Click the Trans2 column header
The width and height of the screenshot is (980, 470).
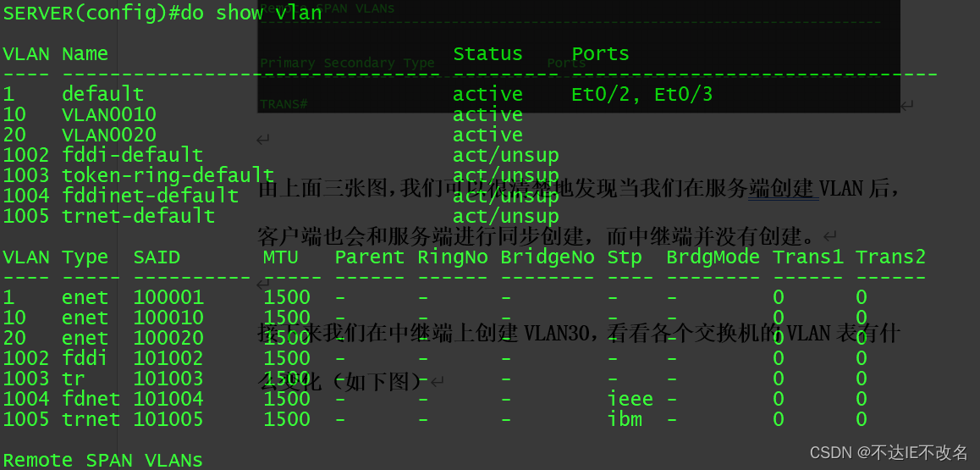890,257
